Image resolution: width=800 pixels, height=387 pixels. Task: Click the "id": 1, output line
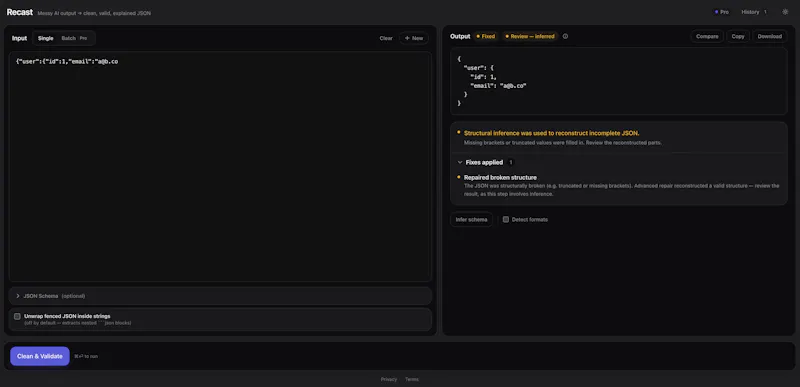[x=483, y=77]
